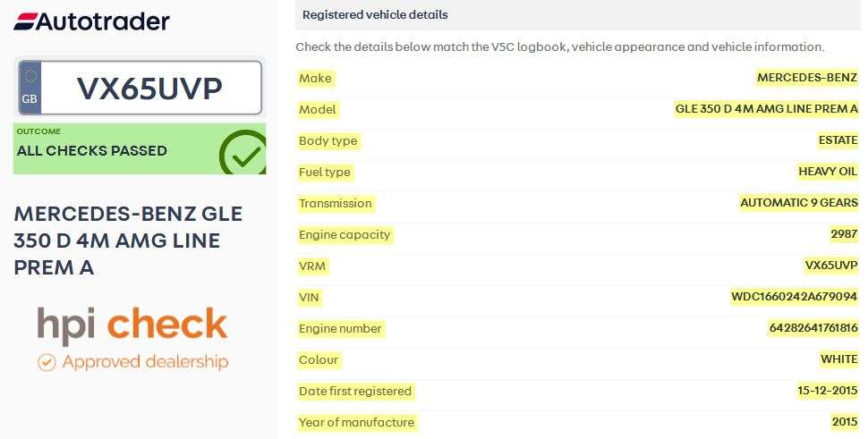The width and height of the screenshot is (868, 439).
Task: Select the Registered vehicle details header
Action: click(375, 15)
